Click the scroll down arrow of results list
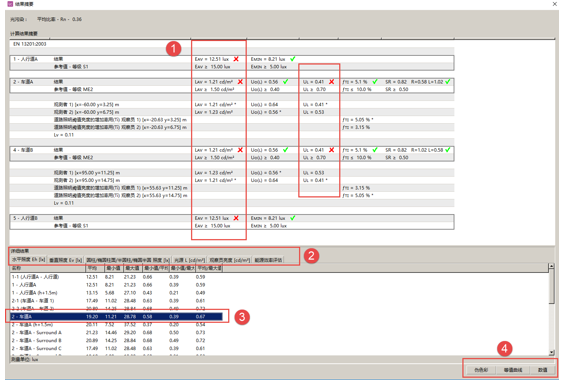562x382 pixels. (551, 353)
